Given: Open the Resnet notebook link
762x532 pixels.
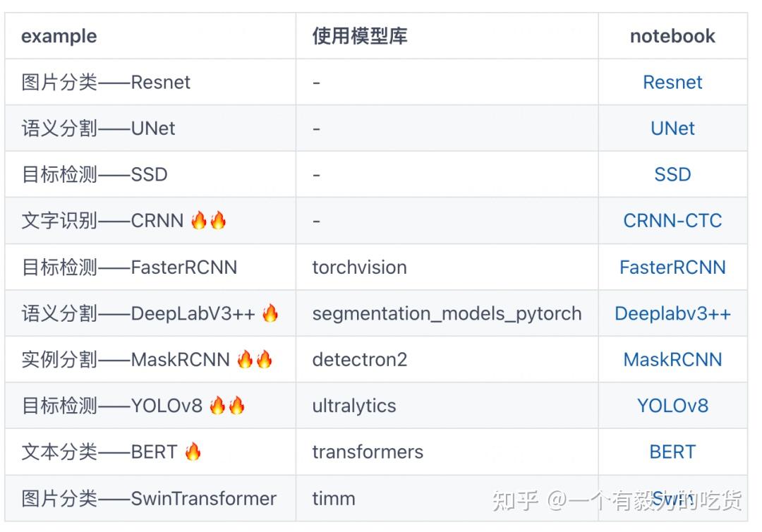Looking at the screenshot, I should [672, 82].
